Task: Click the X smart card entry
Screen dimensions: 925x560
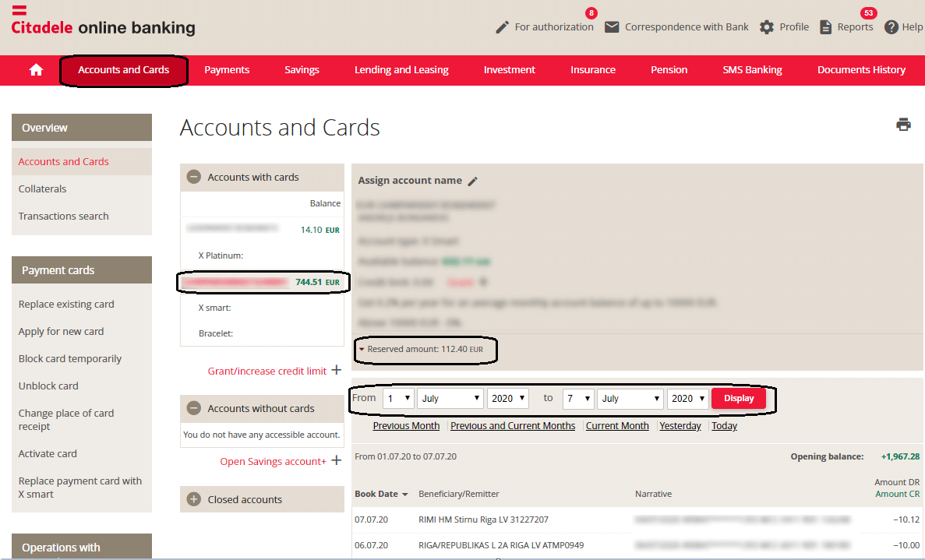Action: point(215,308)
